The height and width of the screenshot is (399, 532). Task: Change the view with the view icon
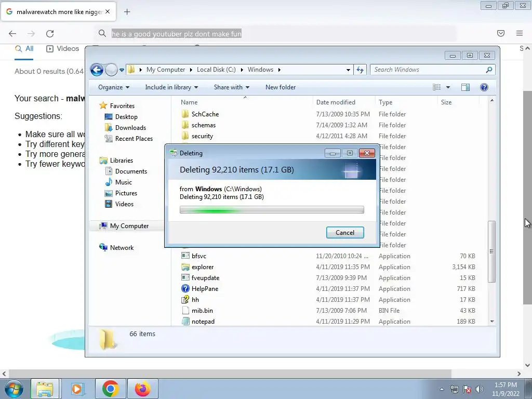click(x=436, y=87)
